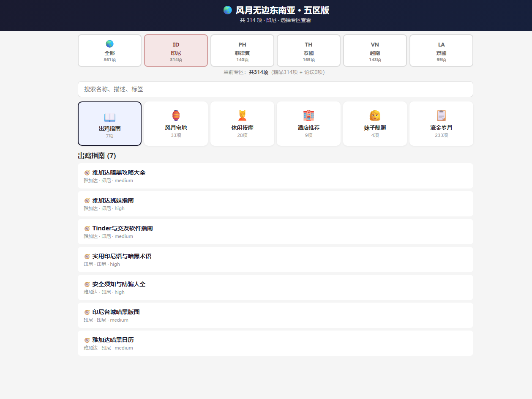Click compass icon beside 雅加达暗黑日历
Image resolution: width=532 pixels, height=399 pixels.
tap(87, 340)
